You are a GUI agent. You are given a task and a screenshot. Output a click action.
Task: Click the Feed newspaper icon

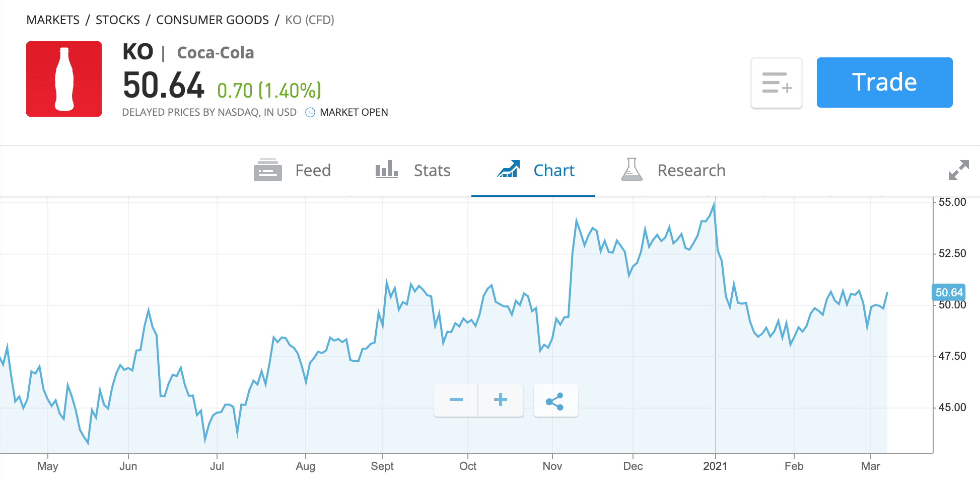coord(268,170)
